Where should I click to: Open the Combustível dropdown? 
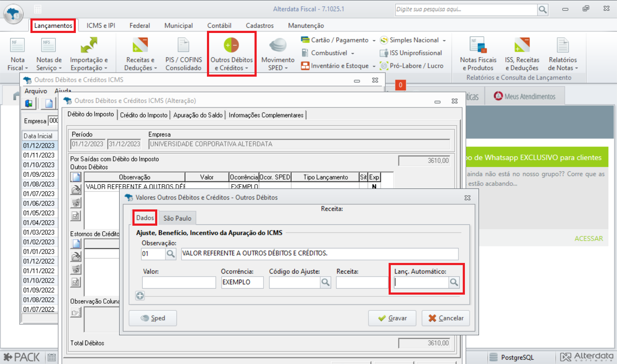pyautogui.click(x=353, y=54)
